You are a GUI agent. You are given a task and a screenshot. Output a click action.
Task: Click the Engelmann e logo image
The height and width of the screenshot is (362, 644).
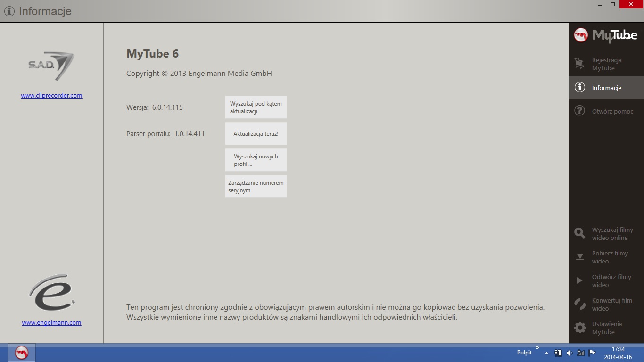coord(51,293)
